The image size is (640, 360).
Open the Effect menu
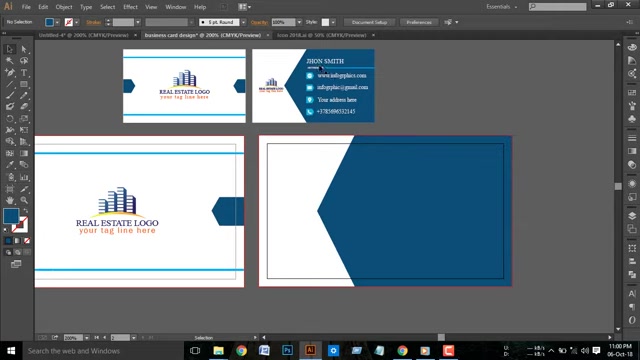coord(130,7)
